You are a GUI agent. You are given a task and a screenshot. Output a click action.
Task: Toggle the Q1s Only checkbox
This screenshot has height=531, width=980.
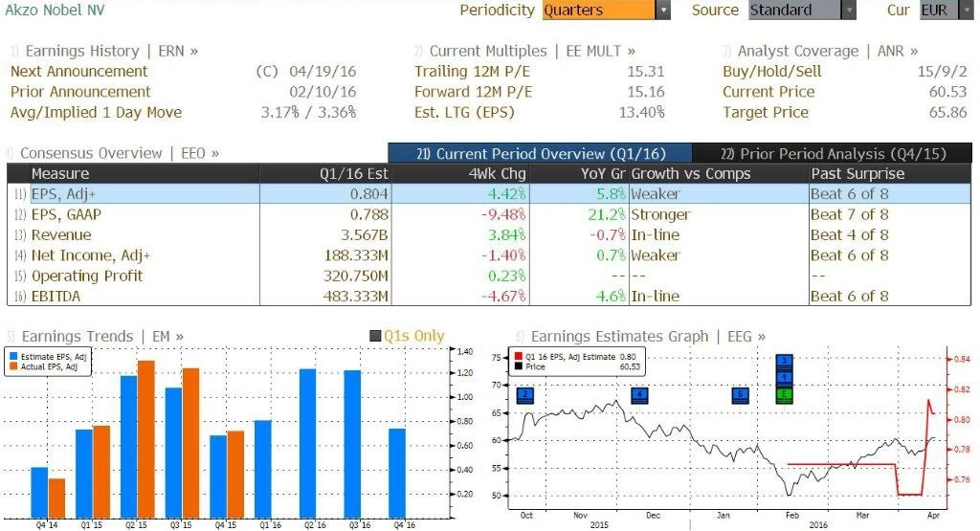(375, 336)
